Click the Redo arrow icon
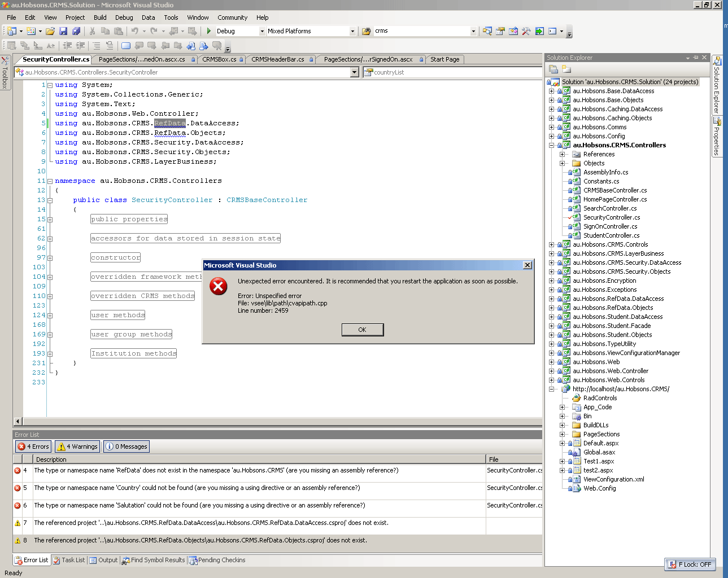The image size is (728, 578). pos(154,31)
